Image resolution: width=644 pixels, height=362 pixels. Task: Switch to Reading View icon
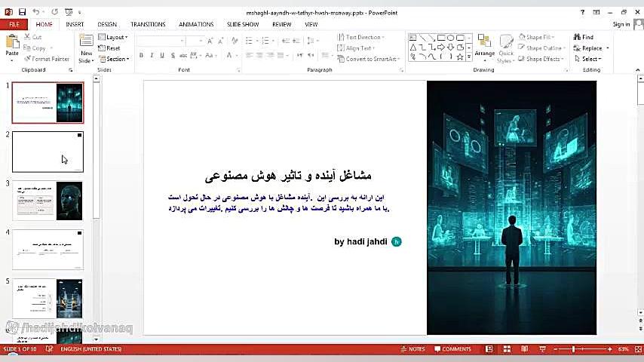pyautogui.click(x=525, y=349)
